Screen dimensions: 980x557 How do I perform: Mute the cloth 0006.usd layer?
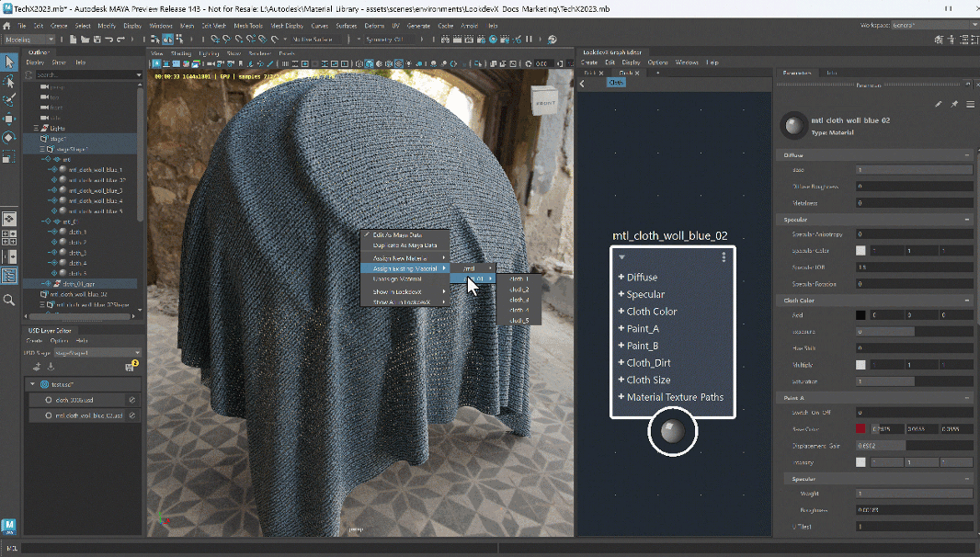click(x=132, y=400)
